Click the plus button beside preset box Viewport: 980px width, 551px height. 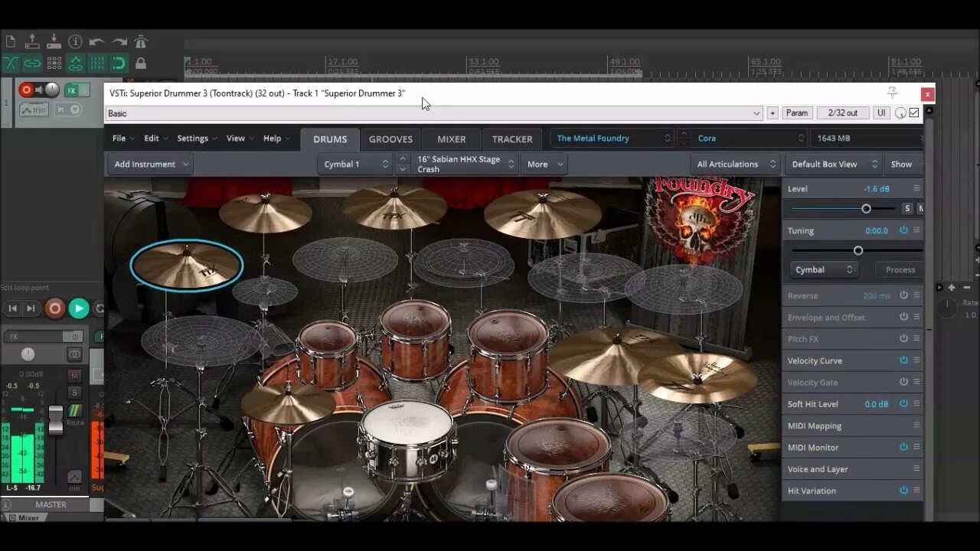pyautogui.click(x=773, y=113)
